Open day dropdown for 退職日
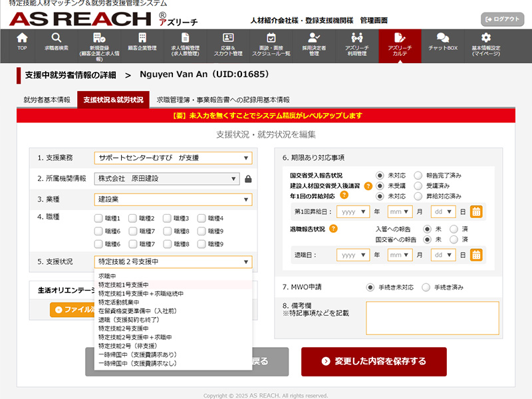 point(443,255)
